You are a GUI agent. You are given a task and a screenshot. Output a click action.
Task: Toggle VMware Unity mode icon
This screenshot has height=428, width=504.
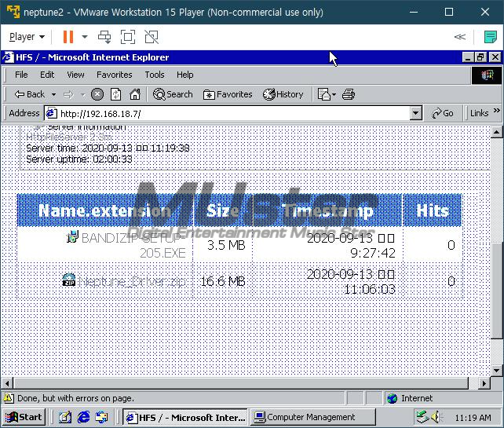click(152, 37)
